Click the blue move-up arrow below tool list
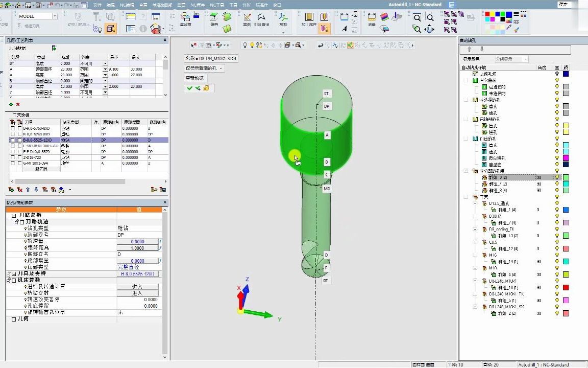Image resolution: width=588 pixels, height=368 pixels. pyautogui.click(x=28, y=190)
